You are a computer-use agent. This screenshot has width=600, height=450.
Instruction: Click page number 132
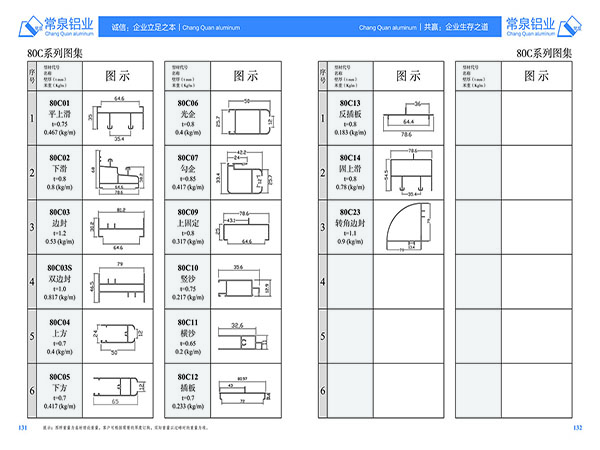pyautogui.click(x=577, y=427)
